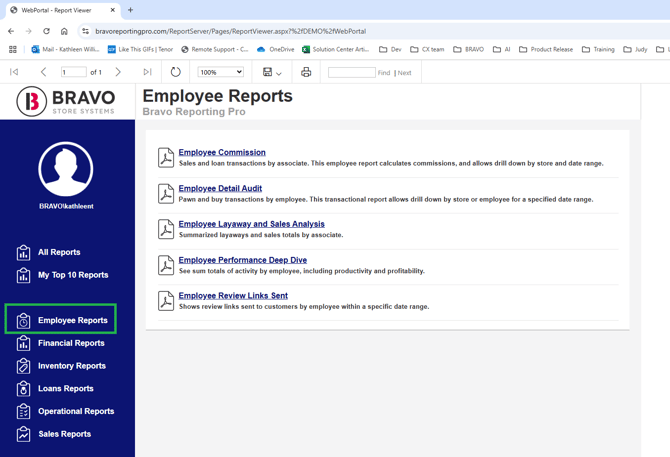Click the Find text search box
The image size is (670, 457).
[x=352, y=73]
